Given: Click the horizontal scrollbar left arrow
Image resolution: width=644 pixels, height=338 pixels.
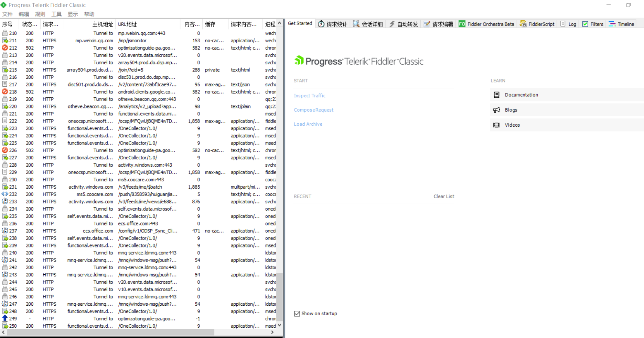Looking at the screenshot, I should [x=3, y=332].
